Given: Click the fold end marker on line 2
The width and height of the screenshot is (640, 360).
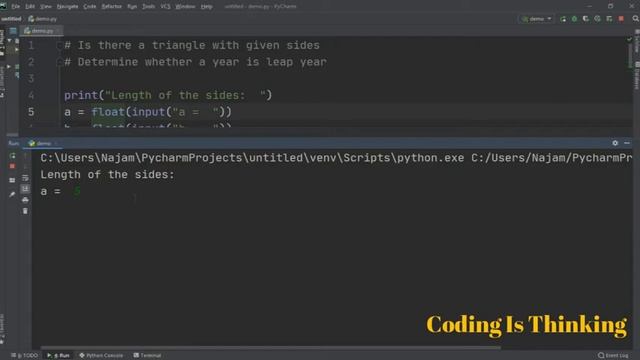Looking at the screenshot, I should (59, 62).
